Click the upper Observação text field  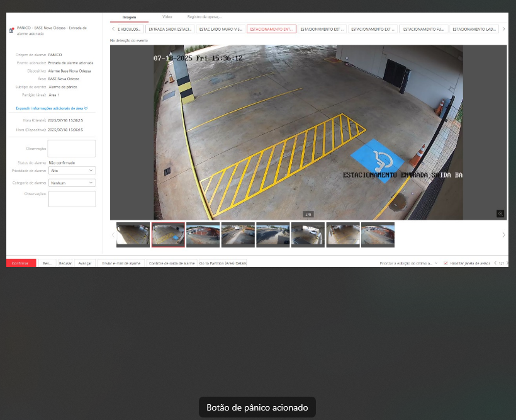pyautogui.click(x=72, y=148)
